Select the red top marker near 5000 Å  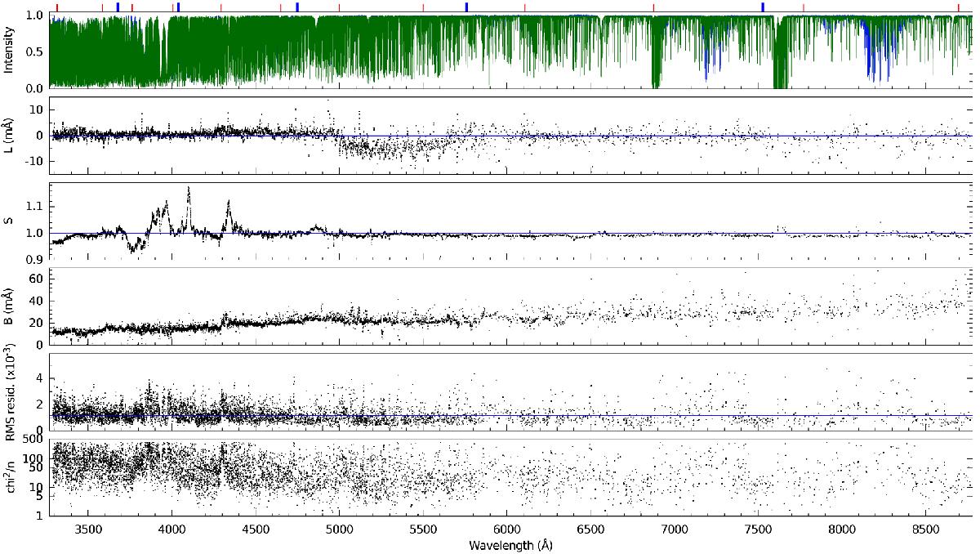340,8
